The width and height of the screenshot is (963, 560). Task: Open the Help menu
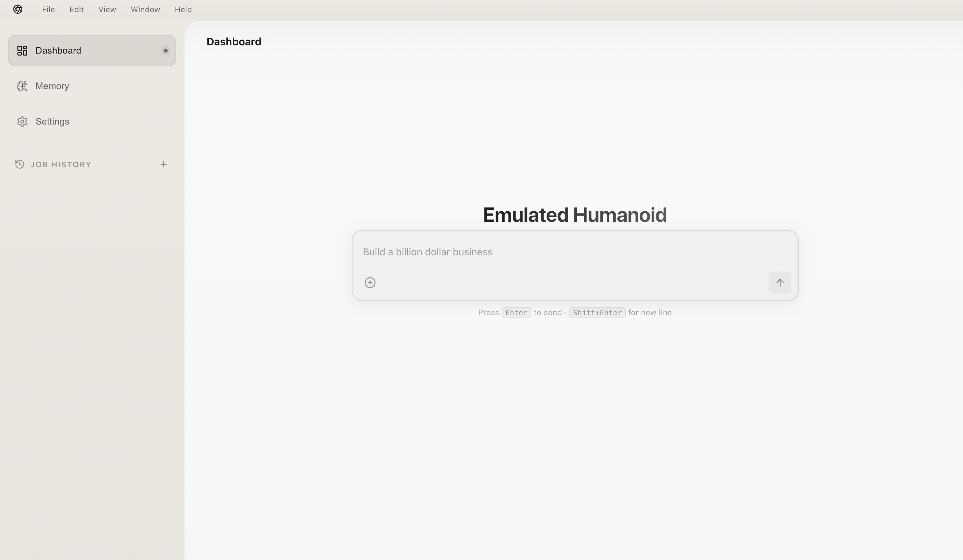point(183,9)
